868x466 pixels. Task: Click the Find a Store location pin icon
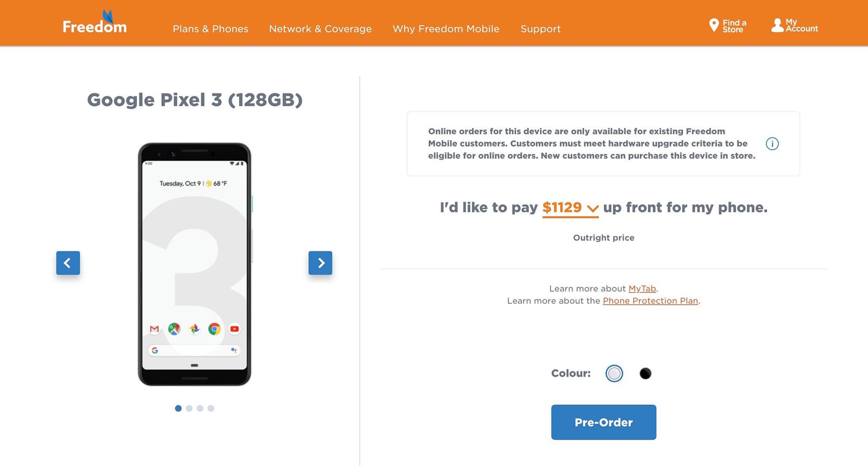(x=714, y=25)
